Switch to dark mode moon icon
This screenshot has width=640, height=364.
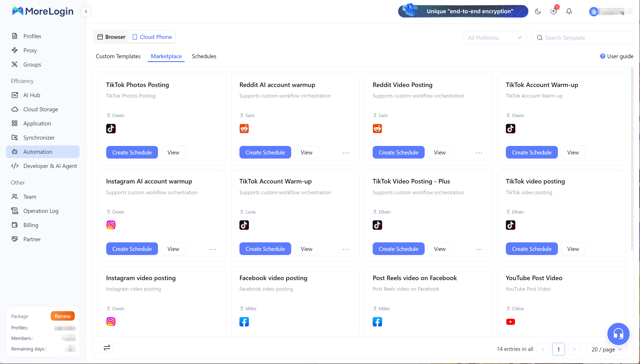point(538,11)
